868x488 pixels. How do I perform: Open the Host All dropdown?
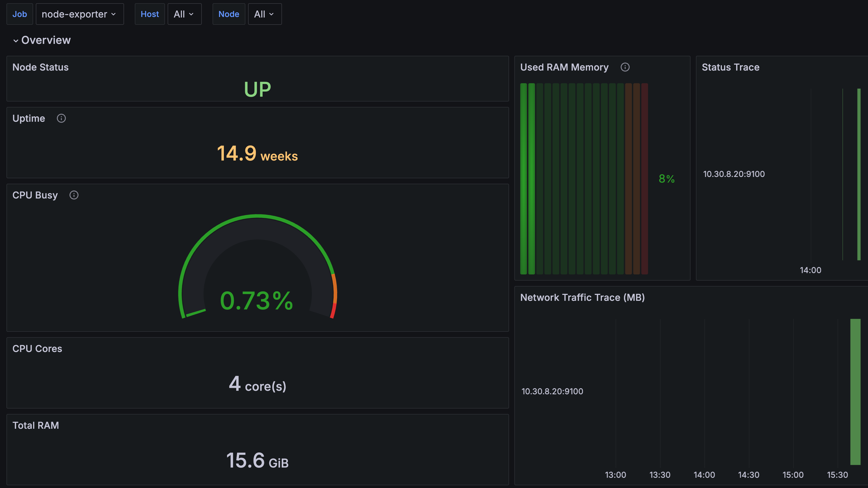coord(184,14)
